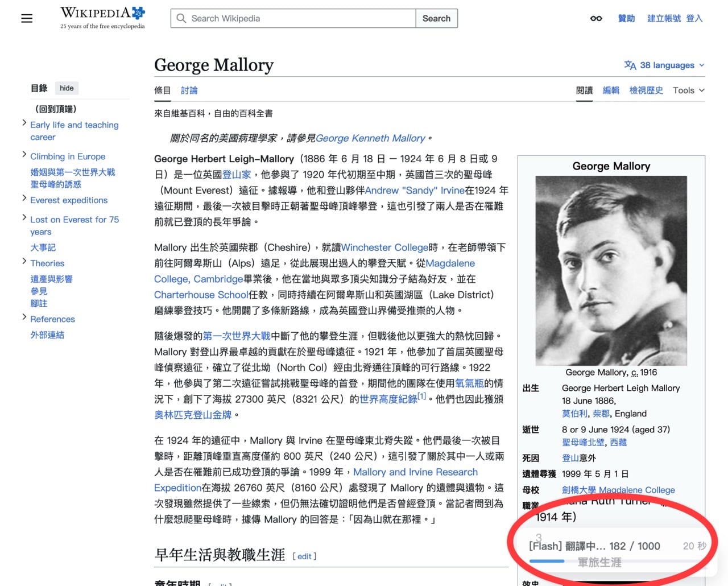Click the translate languages icon

(630, 65)
